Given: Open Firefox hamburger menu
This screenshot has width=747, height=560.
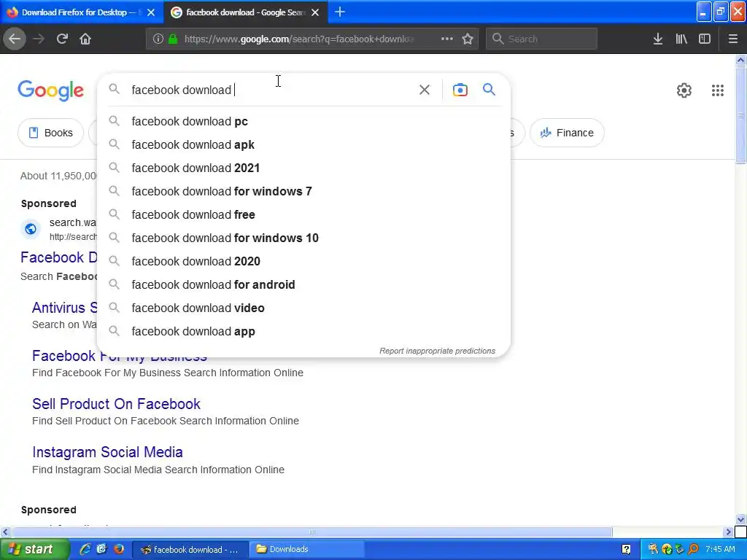Looking at the screenshot, I should pyautogui.click(x=732, y=39).
